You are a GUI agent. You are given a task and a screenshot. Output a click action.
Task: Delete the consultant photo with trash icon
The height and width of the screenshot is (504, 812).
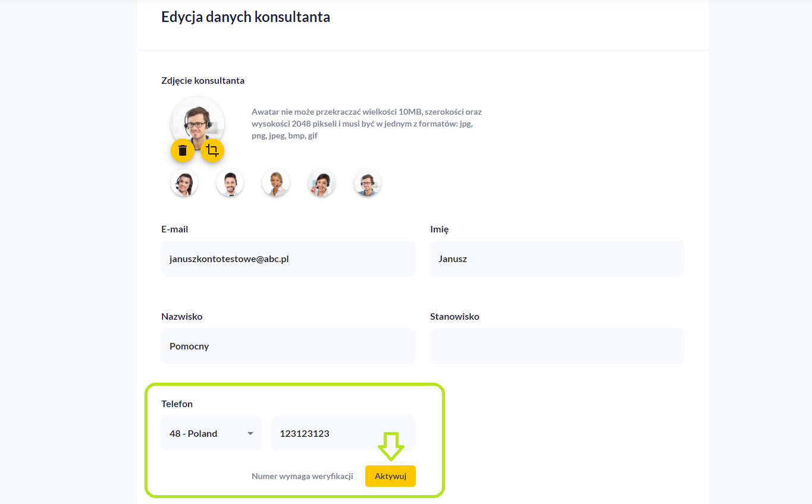(x=183, y=150)
